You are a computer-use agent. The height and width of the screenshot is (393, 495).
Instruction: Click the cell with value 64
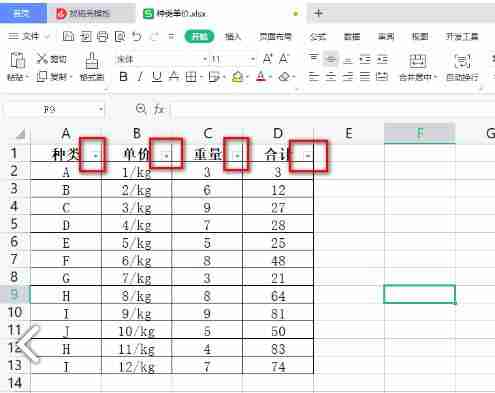point(278,296)
